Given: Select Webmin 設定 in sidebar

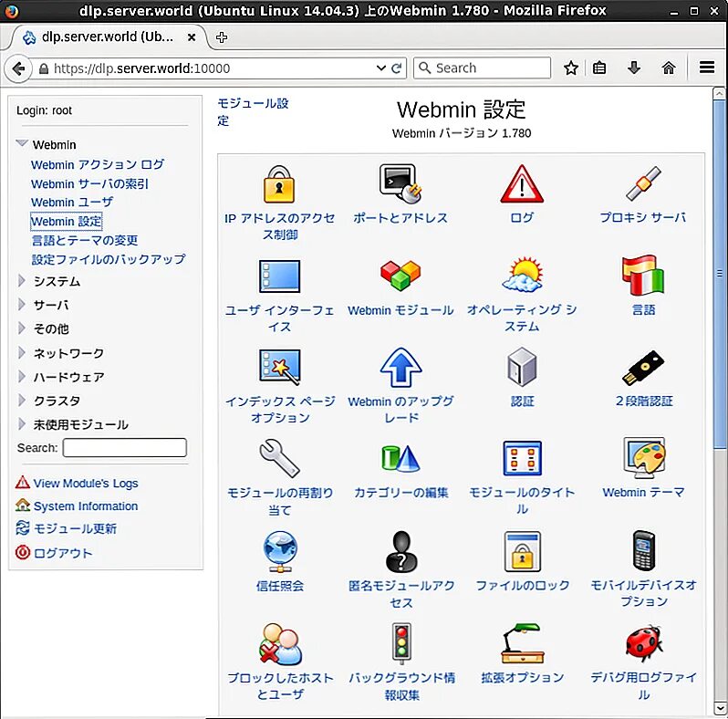Looking at the screenshot, I should pyautogui.click(x=66, y=221).
